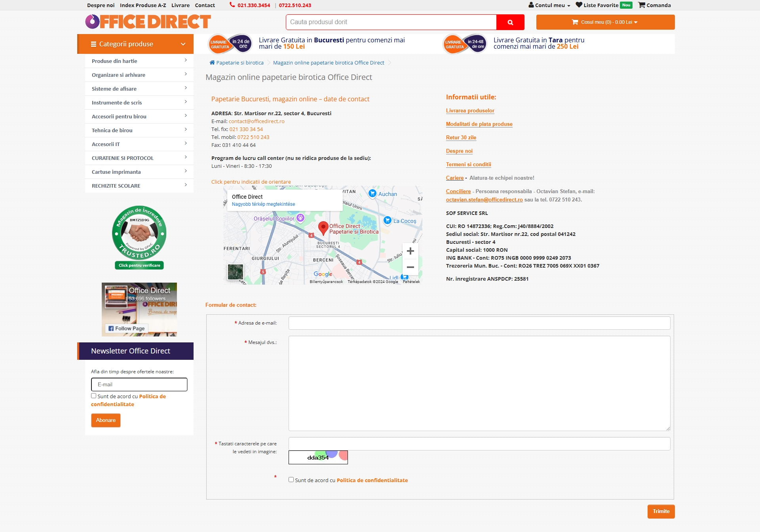Check contact form privacy policy checkbox

tap(291, 480)
